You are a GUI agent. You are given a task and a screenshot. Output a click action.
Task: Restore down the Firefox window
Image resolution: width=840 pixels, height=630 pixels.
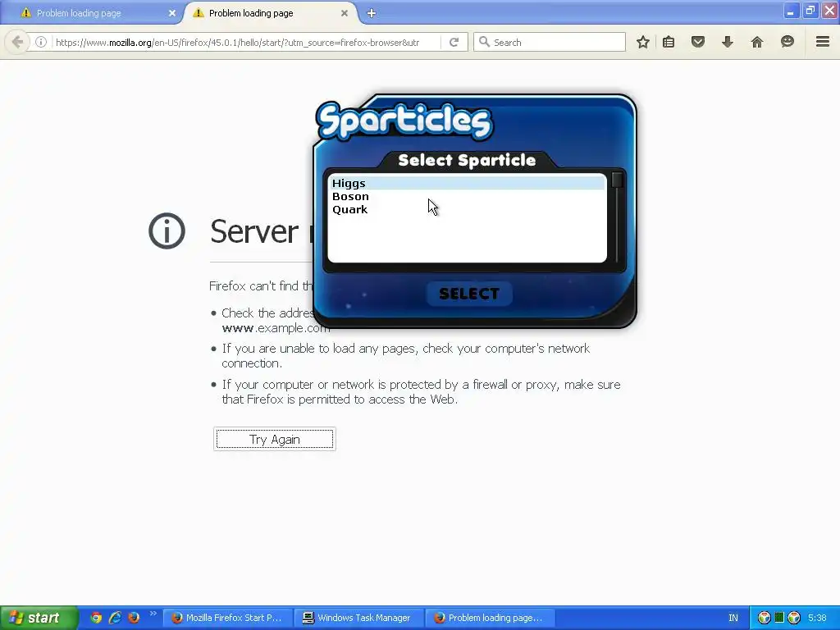point(810,10)
